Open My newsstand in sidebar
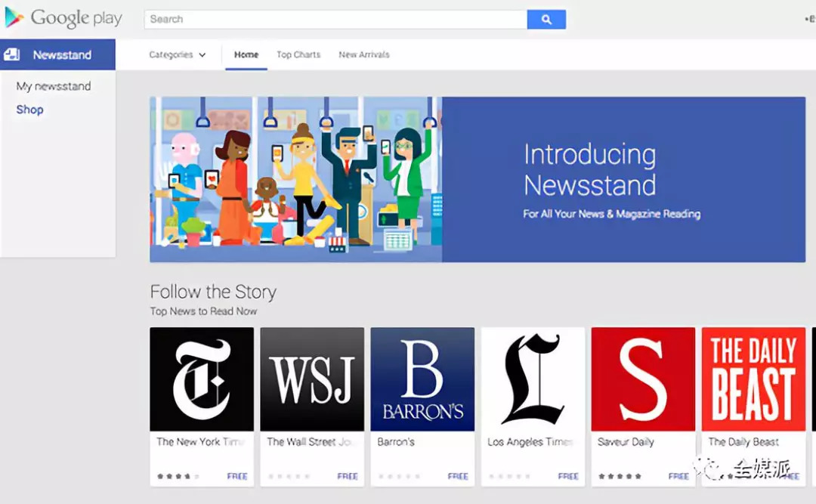Viewport: 816px width, 504px height. [x=53, y=86]
